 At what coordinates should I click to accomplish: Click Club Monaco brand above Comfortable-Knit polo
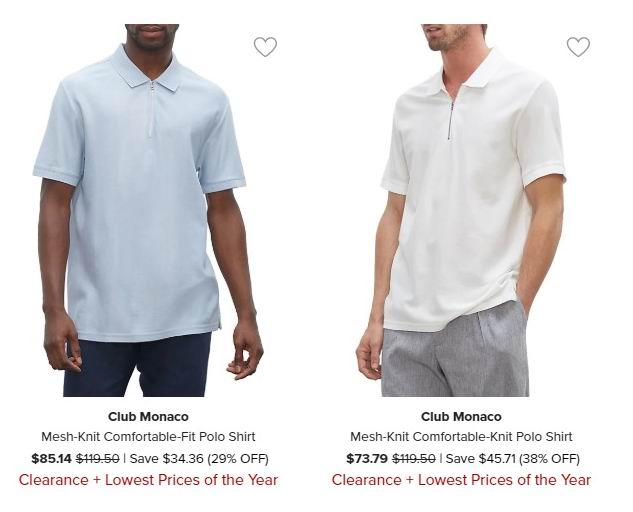pos(461,417)
